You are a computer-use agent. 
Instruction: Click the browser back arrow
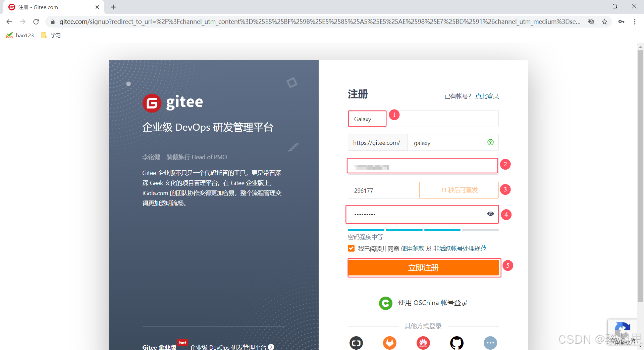tap(9, 21)
